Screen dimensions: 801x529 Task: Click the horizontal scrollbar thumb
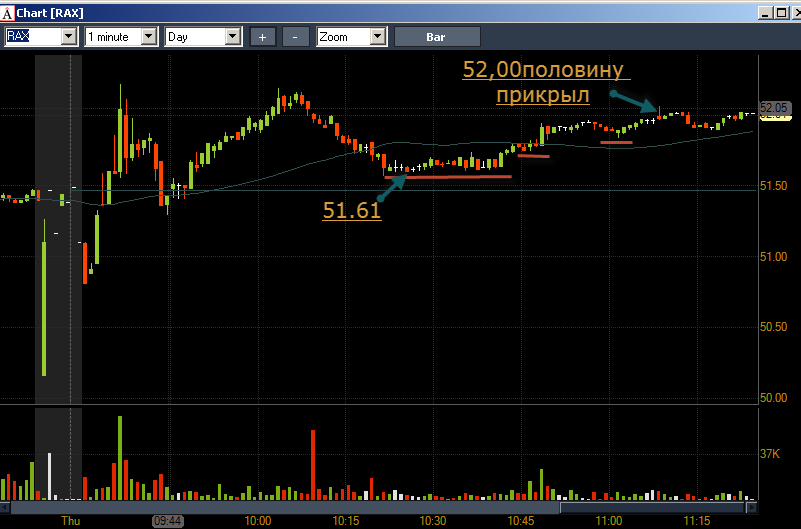[x=652, y=508]
